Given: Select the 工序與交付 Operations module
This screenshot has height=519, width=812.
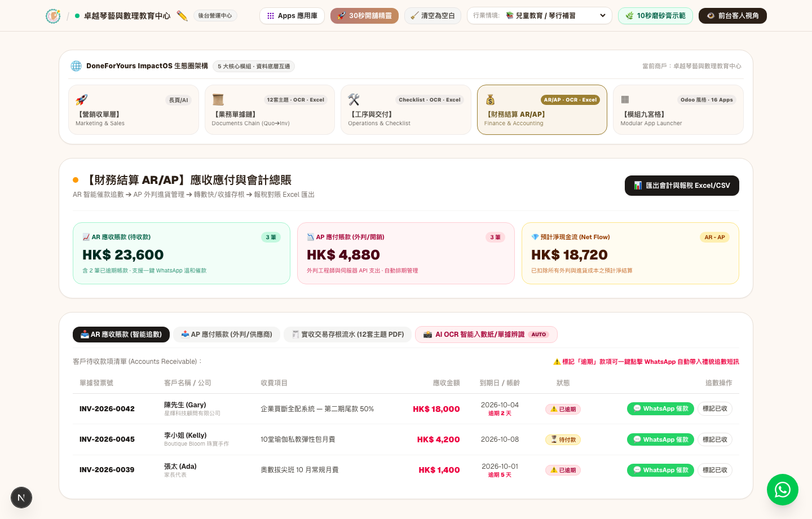Looking at the screenshot, I should pyautogui.click(x=406, y=110).
